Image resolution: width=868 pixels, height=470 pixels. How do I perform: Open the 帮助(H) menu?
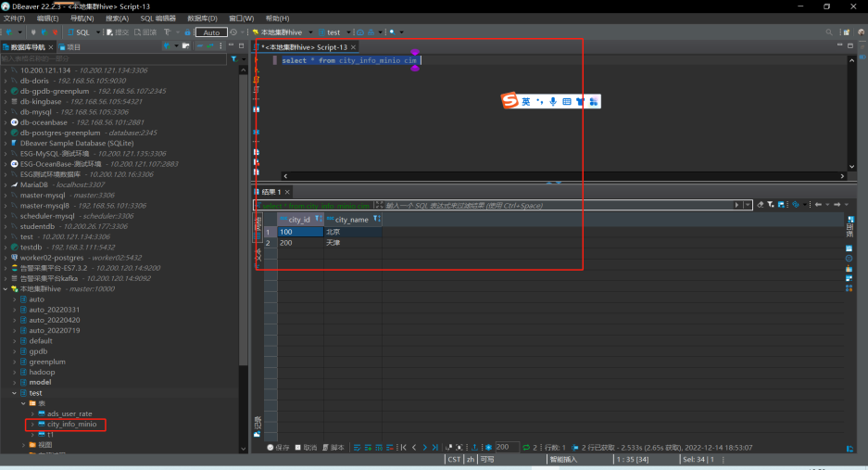(277, 19)
